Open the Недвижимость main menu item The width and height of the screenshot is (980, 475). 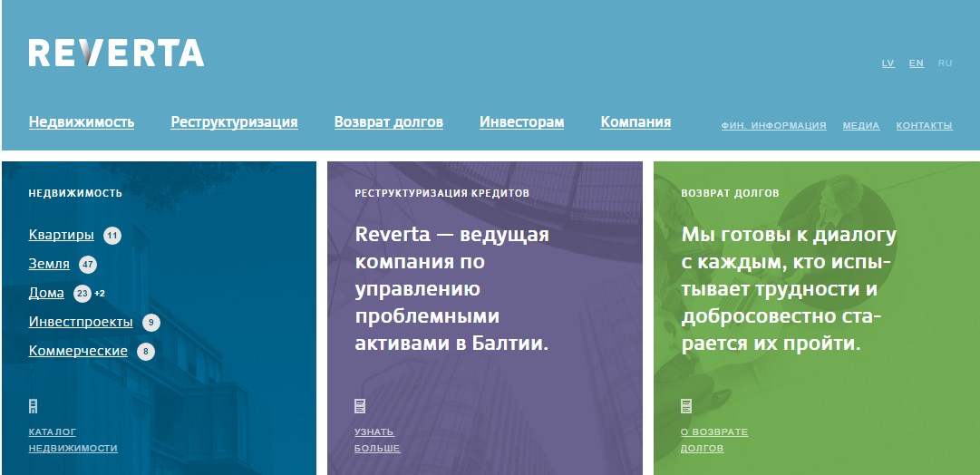pos(82,122)
